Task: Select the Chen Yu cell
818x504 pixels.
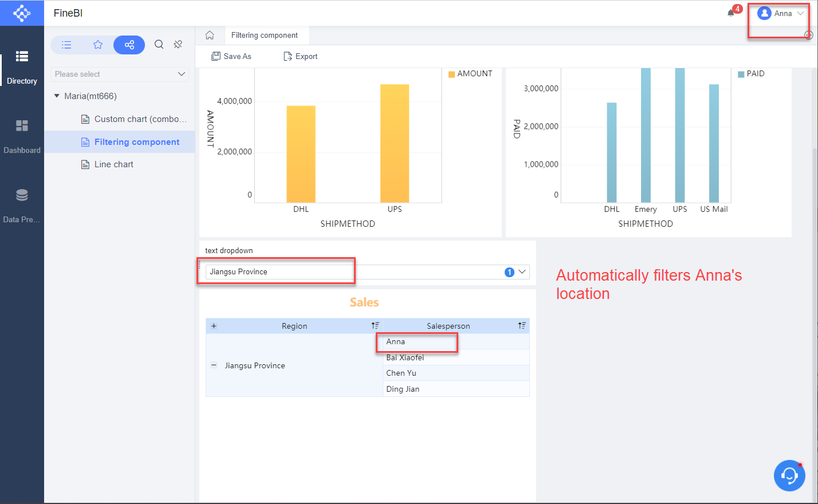Action: coord(456,373)
